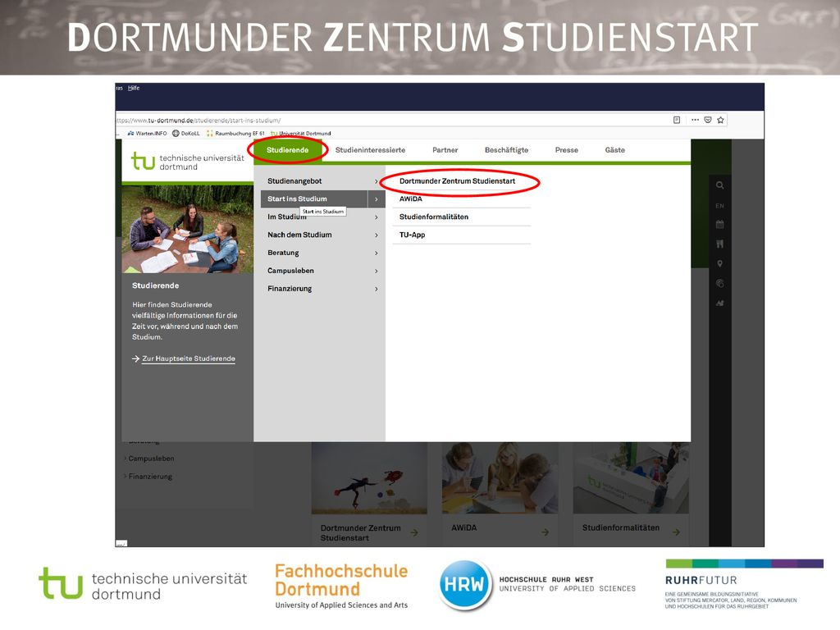840x630 pixels.
Task: Select the Studierende tab
Action: pos(288,150)
